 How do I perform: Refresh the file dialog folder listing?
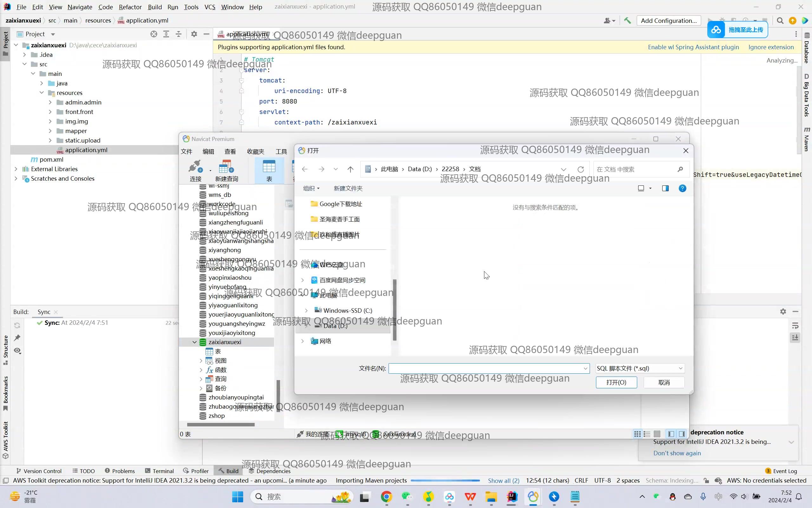pos(580,169)
